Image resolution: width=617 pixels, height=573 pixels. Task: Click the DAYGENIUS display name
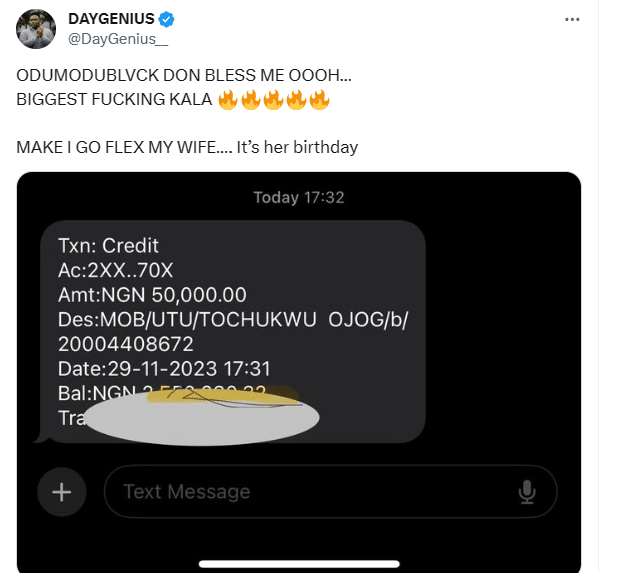112,19
